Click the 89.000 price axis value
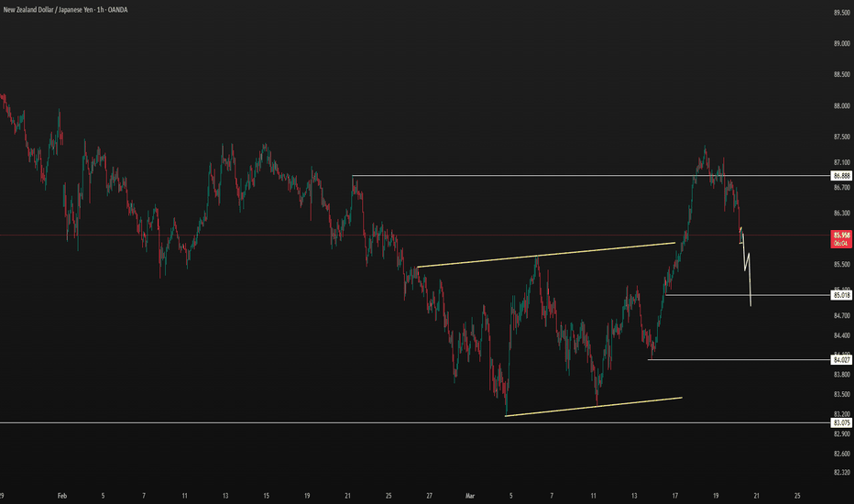The image size is (854, 504). tap(841, 44)
